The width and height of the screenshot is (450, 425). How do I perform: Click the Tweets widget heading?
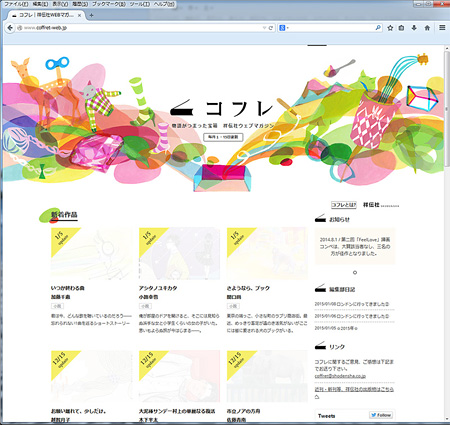click(327, 416)
